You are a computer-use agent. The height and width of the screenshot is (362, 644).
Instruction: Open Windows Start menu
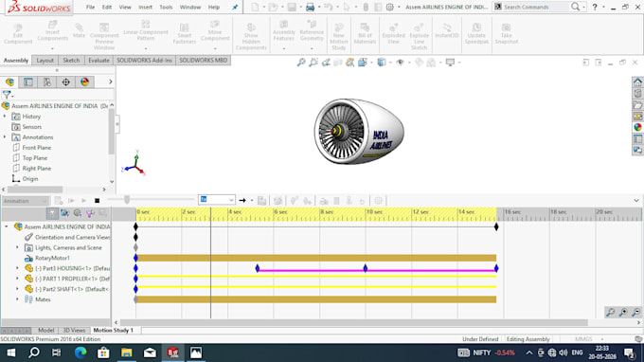pos(10,353)
